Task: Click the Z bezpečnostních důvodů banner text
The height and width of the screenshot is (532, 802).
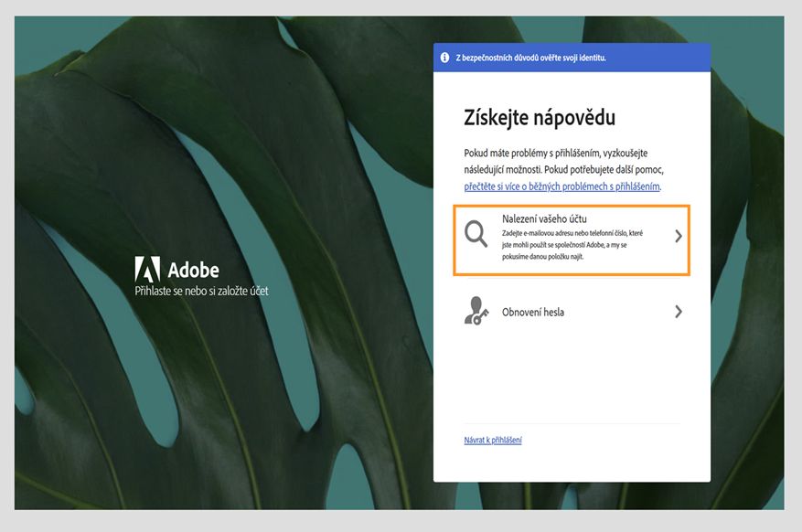Action: point(536,57)
